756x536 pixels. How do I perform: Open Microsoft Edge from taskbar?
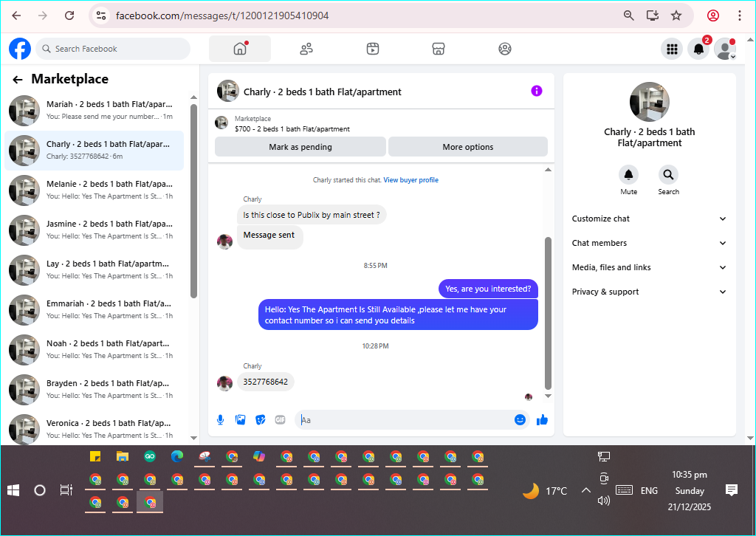click(x=177, y=456)
